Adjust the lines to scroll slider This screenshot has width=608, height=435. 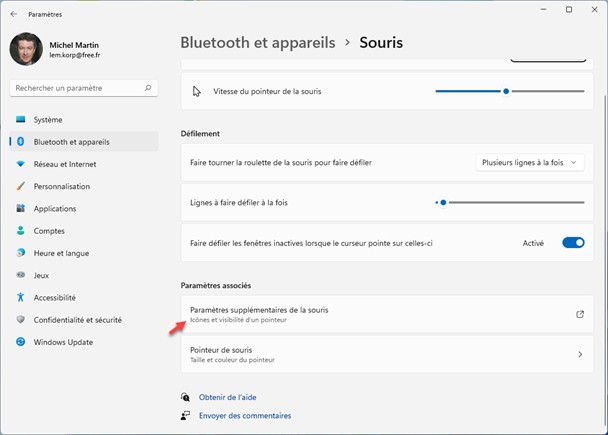443,202
